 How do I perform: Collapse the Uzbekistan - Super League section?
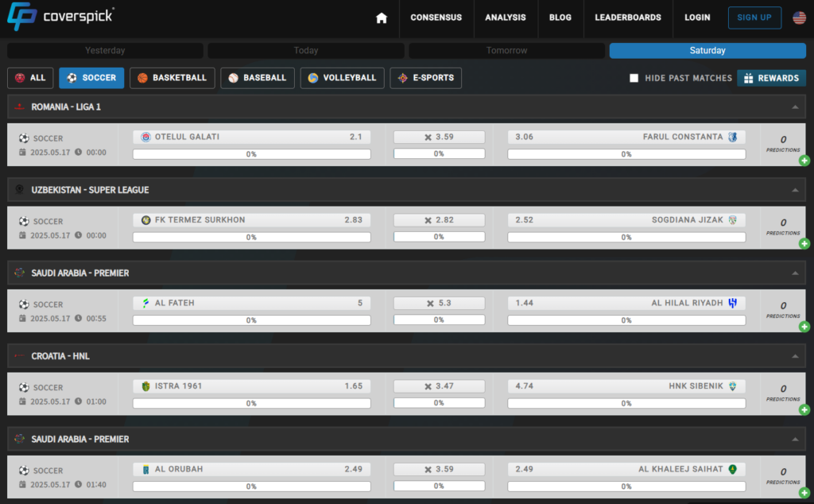(x=795, y=190)
